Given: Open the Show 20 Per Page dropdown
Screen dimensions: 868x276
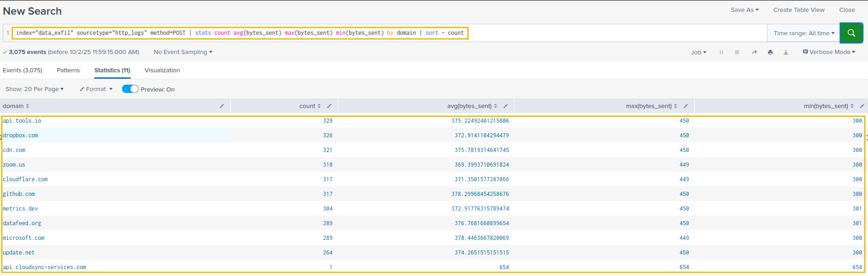Looking at the screenshot, I should pos(34,89).
